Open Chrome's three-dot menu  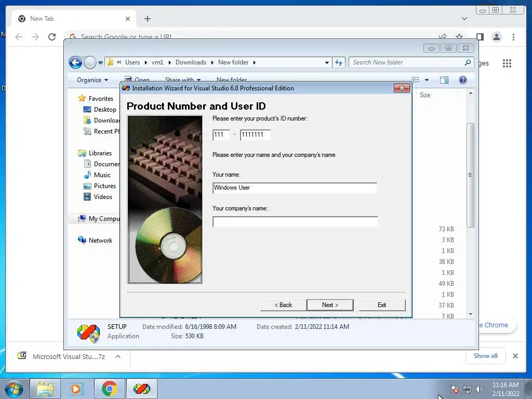click(x=513, y=37)
